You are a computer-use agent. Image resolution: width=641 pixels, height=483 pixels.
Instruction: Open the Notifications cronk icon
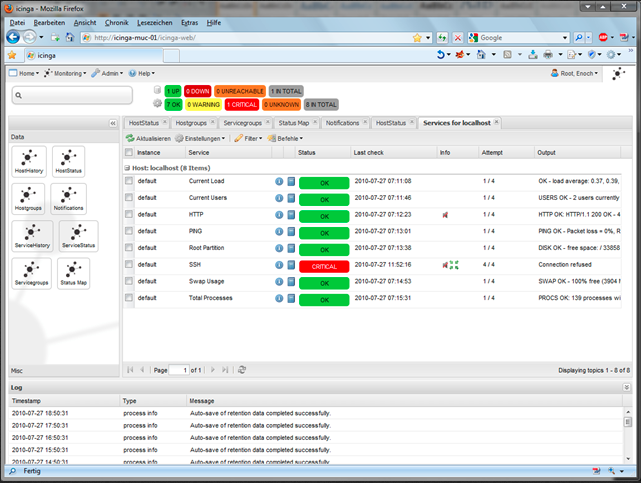(x=68, y=199)
